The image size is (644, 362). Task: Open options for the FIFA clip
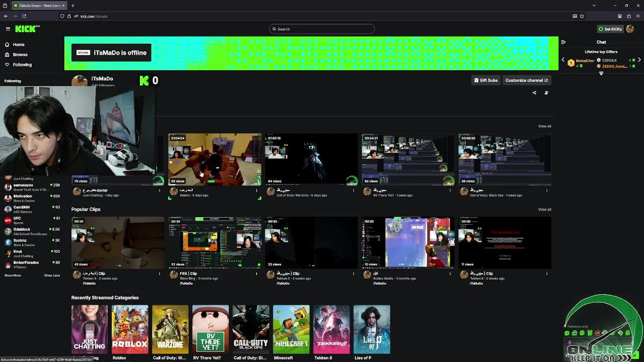(x=257, y=274)
